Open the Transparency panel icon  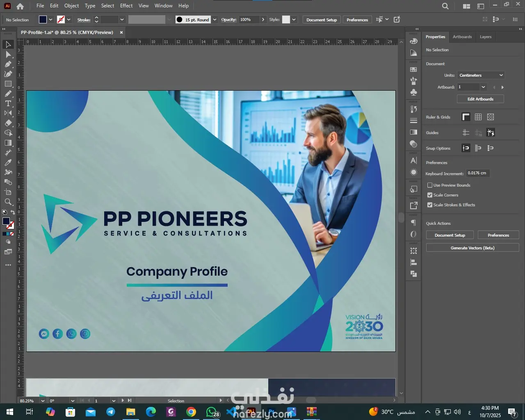413,144
